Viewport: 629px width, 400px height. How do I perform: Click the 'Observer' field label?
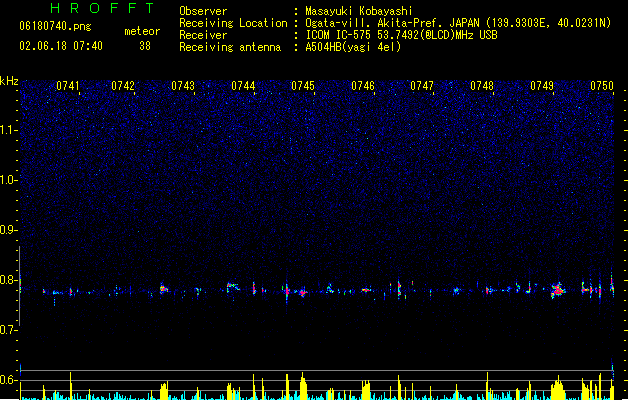(x=203, y=11)
